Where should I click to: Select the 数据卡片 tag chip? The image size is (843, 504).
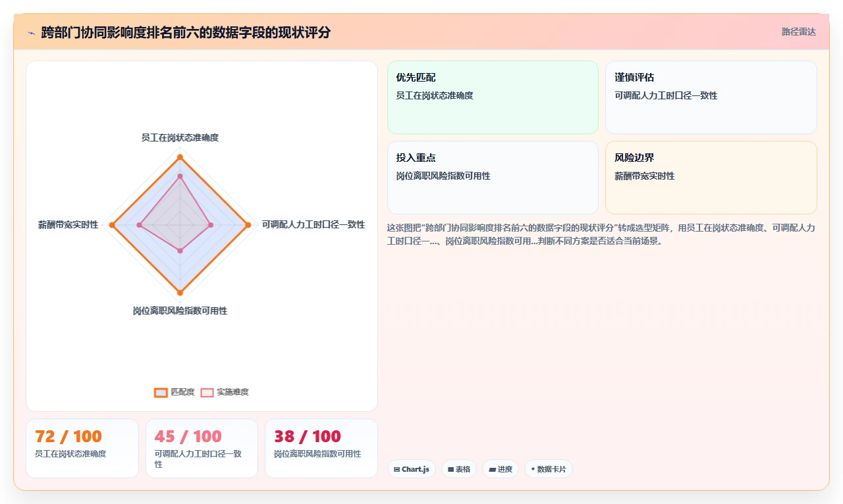[x=549, y=469]
